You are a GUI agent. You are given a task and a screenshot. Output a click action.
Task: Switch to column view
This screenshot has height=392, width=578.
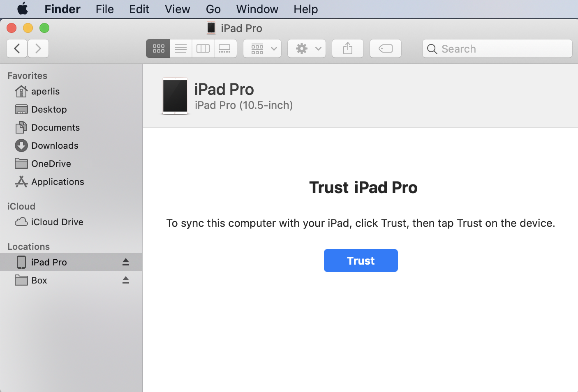(203, 48)
